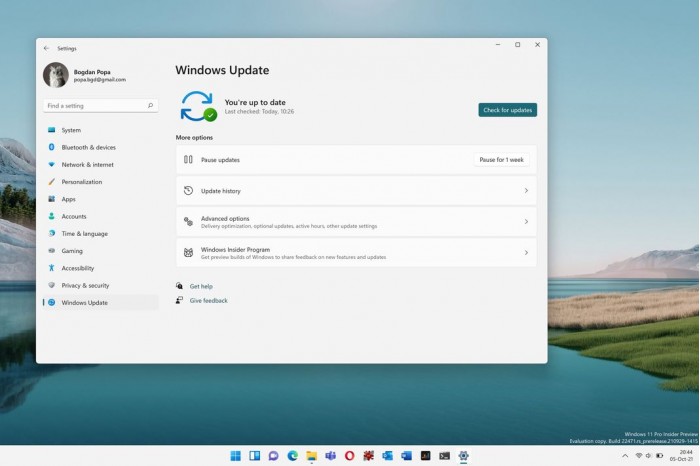Expand Windows Insider Program row chevron
Screen dimensions: 700x466
coord(526,253)
